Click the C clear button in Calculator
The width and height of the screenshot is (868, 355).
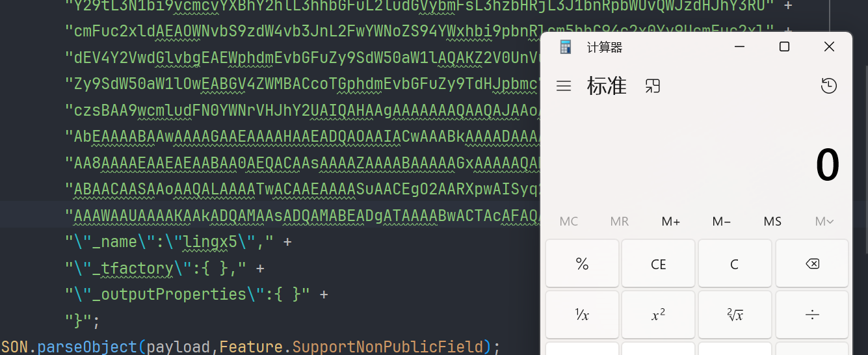[735, 263]
